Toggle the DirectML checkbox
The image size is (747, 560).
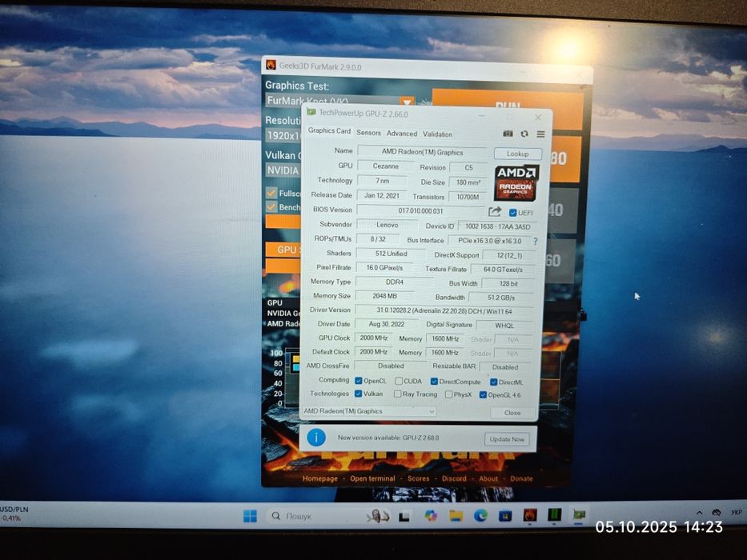pos(494,382)
